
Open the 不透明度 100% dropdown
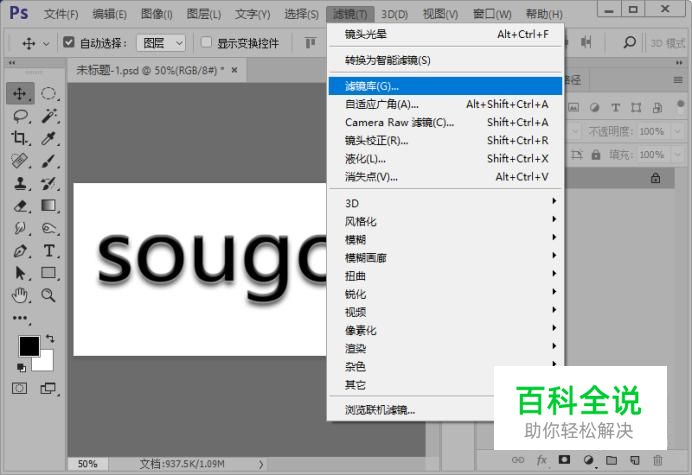677,131
